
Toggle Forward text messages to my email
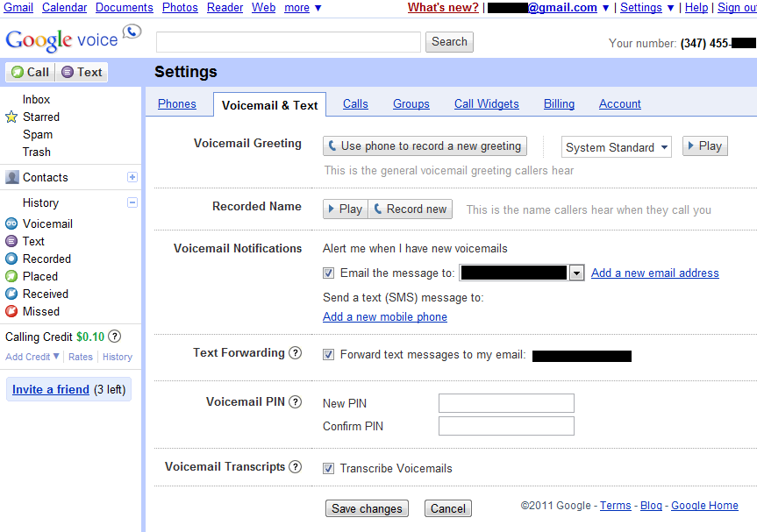click(x=328, y=354)
